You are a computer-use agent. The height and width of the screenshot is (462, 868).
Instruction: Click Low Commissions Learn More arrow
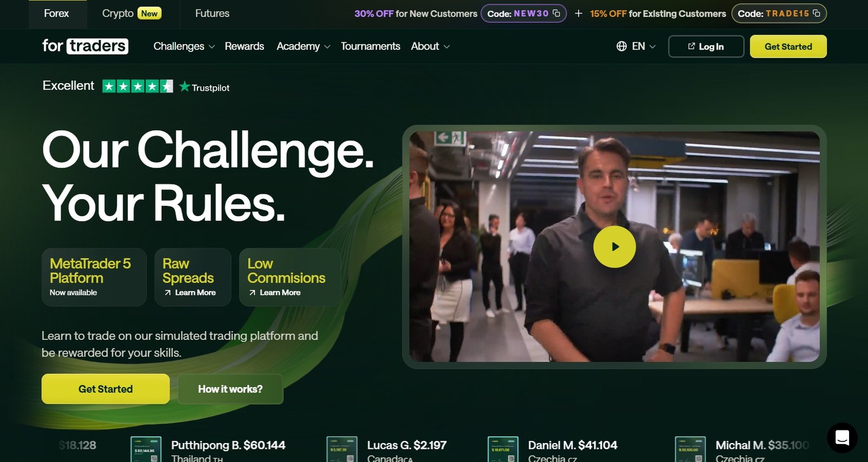coord(252,293)
